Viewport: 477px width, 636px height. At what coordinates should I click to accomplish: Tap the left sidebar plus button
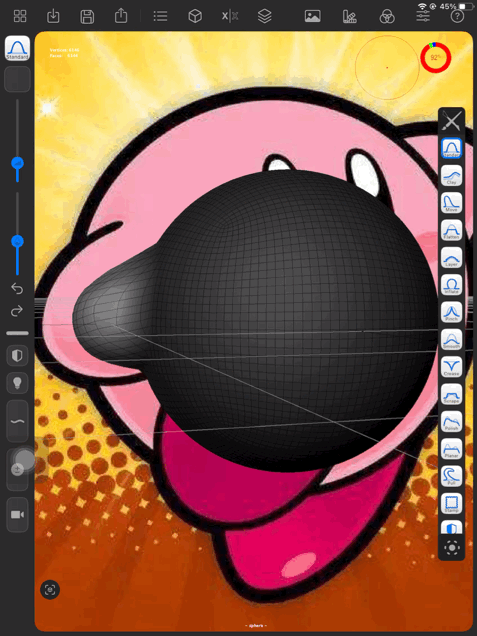tap(17, 470)
